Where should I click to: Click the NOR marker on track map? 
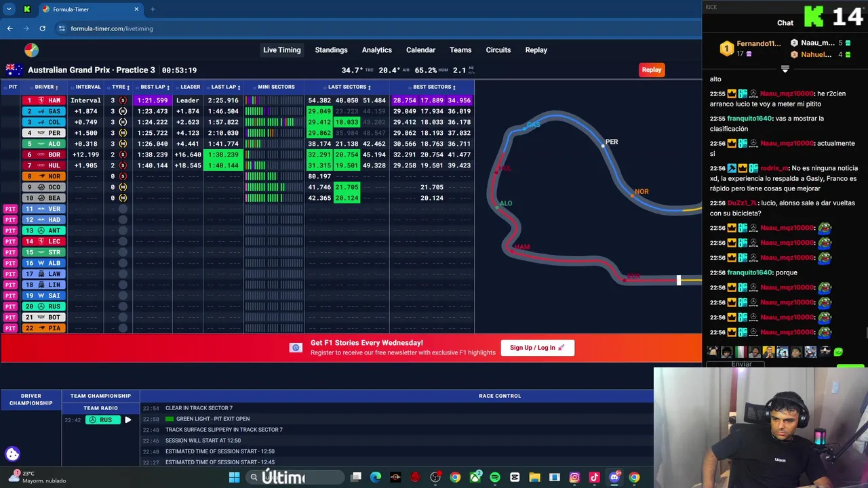[633, 195]
